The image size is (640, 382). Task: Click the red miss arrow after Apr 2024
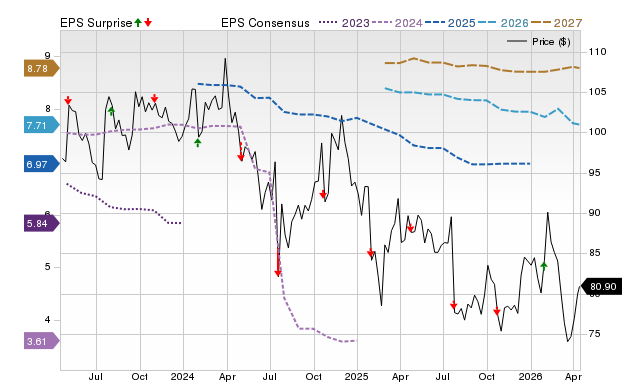241,153
